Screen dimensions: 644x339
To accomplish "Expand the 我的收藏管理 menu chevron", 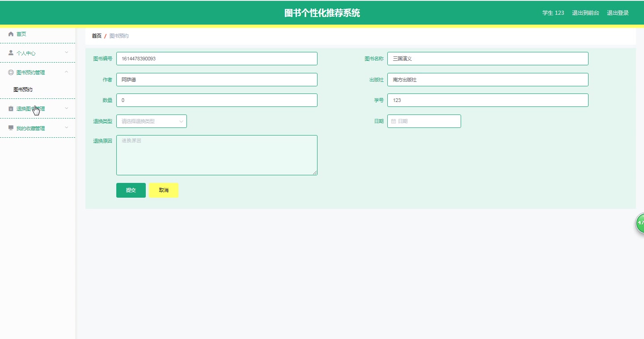I will [67, 128].
